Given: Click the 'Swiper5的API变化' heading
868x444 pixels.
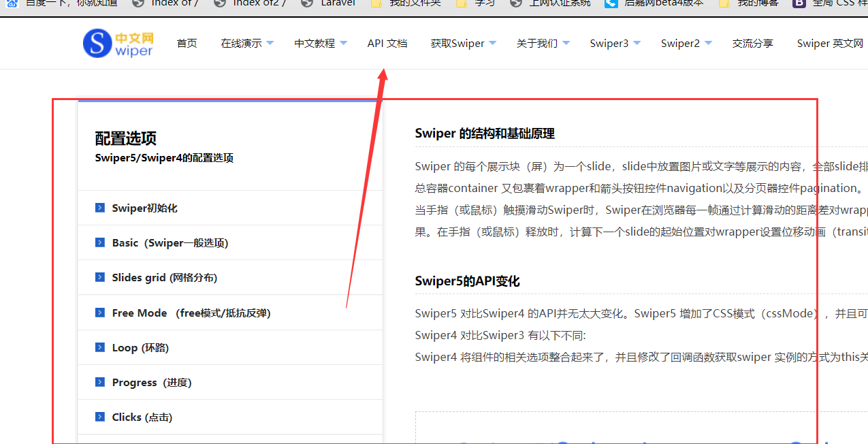Looking at the screenshot, I should coord(467,281).
